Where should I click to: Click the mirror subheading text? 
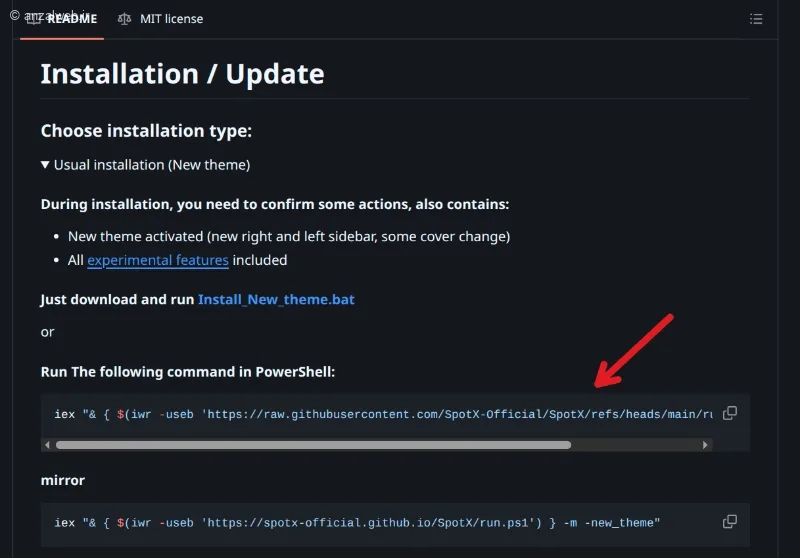point(63,480)
